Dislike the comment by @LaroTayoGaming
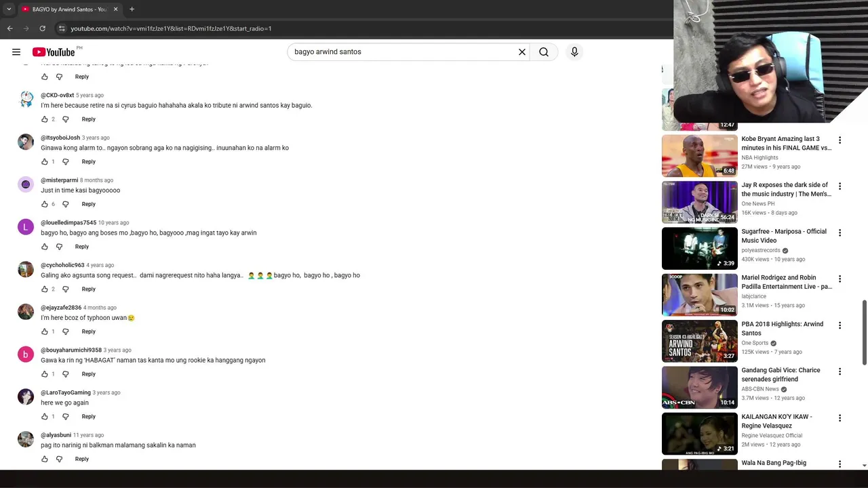Image resolution: width=868 pixels, height=488 pixels. [66, 417]
